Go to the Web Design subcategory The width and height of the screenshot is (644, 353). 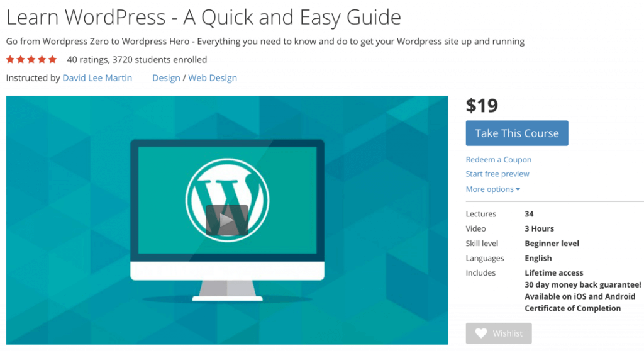(x=213, y=77)
